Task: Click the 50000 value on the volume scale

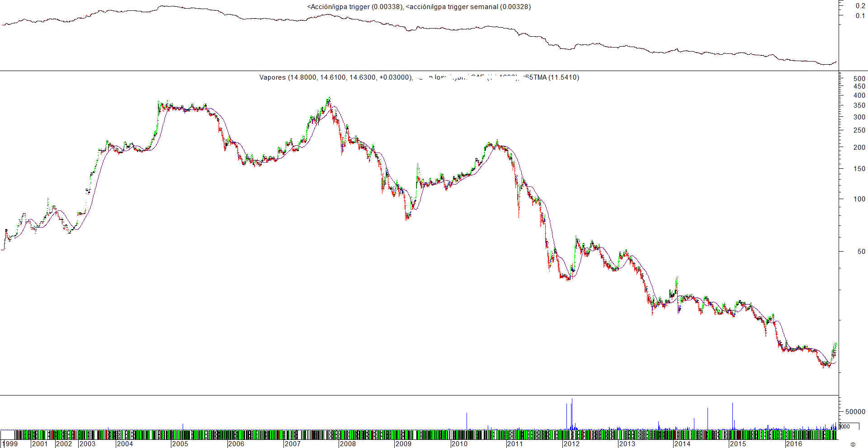Action: pos(855,412)
